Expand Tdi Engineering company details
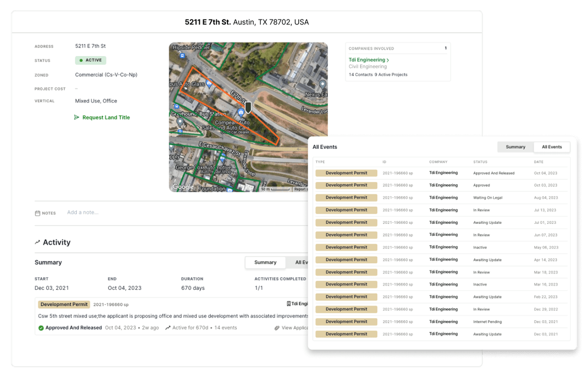The image size is (588, 377). [x=369, y=59]
